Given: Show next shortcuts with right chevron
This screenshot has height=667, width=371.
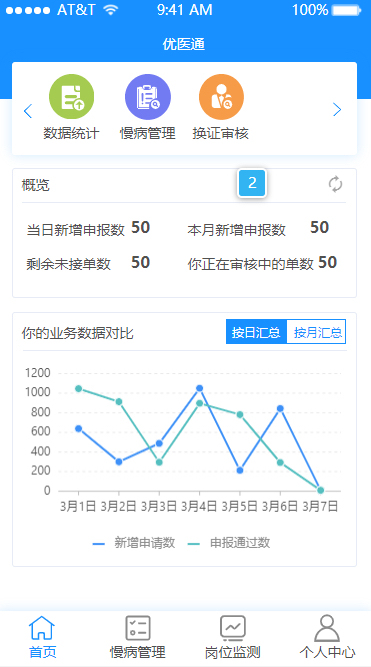Looking at the screenshot, I should click(337, 110).
